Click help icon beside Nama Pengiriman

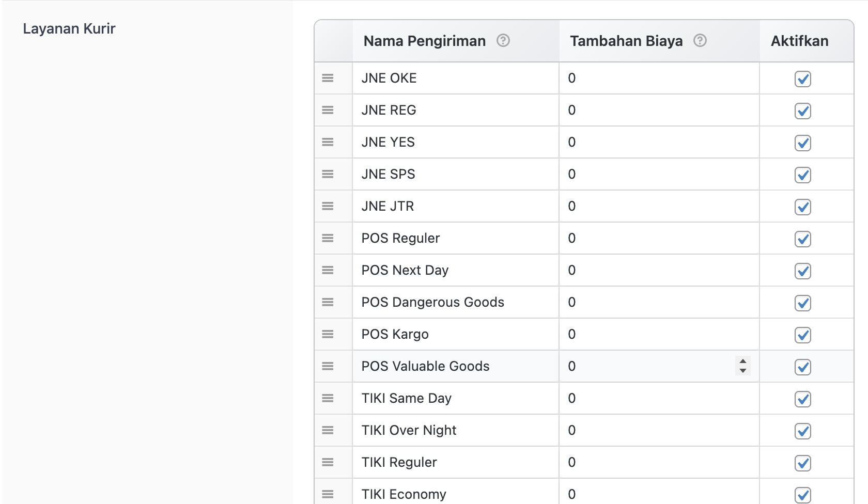click(x=503, y=40)
